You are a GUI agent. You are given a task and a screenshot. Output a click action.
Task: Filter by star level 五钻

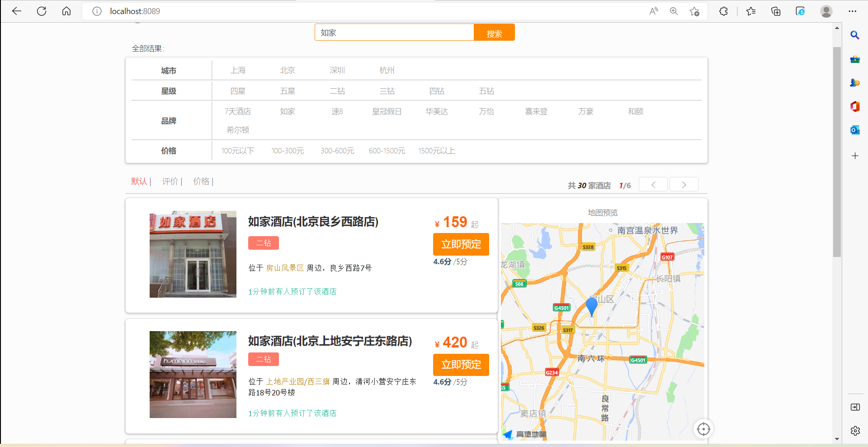[x=486, y=91]
